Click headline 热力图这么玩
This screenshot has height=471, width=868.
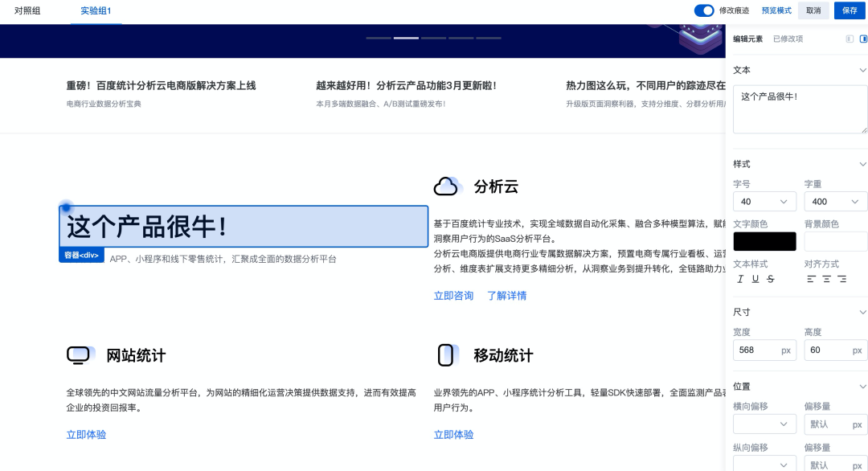tap(645, 85)
